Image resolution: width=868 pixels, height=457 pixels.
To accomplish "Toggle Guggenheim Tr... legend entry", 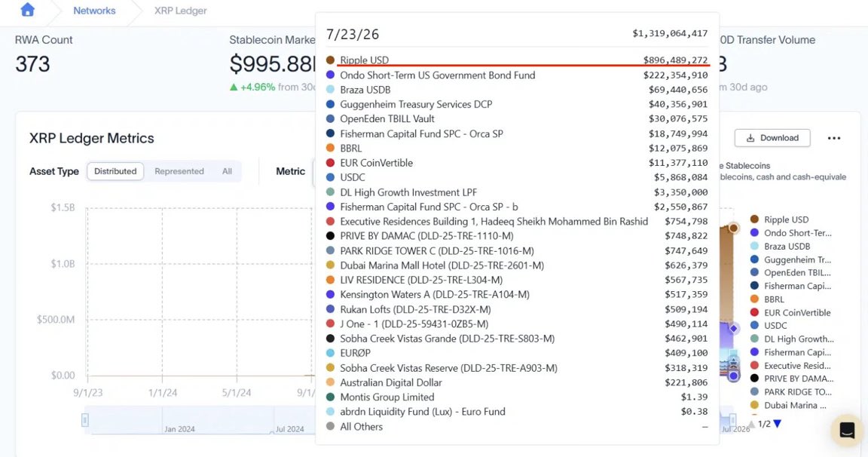I will tap(790, 259).
